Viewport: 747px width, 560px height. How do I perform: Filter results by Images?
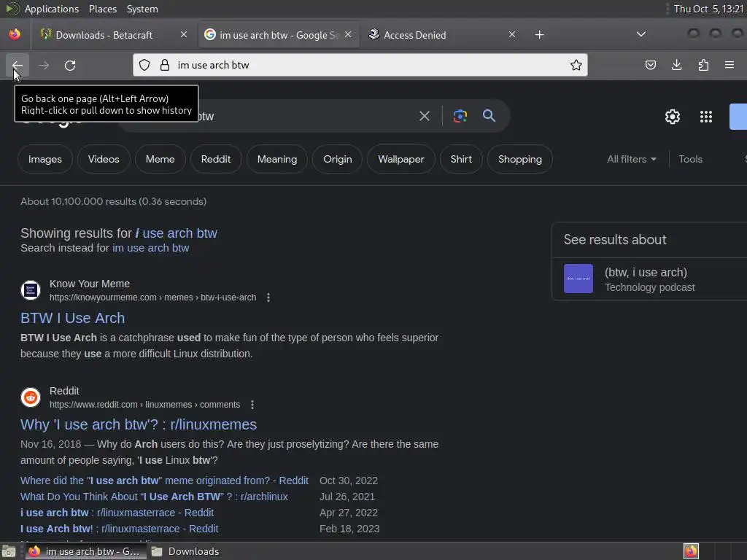point(44,159)
